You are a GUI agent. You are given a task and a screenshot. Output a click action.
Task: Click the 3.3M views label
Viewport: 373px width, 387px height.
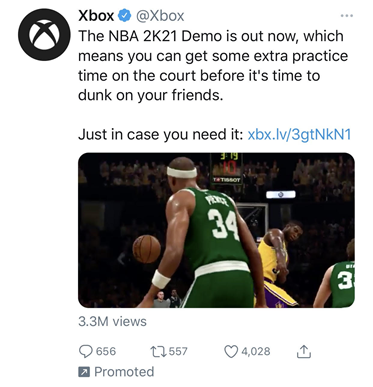(x=112, y=321)
